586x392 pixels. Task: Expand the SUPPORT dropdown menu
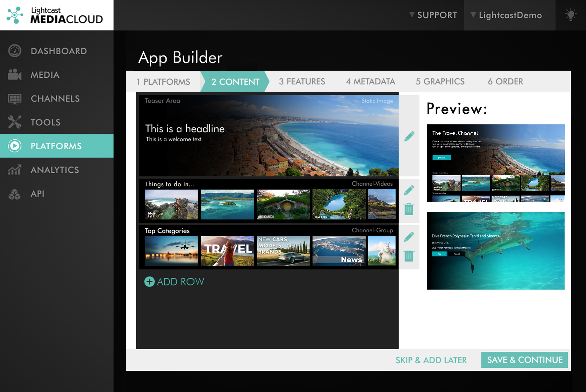coord(433,15)
